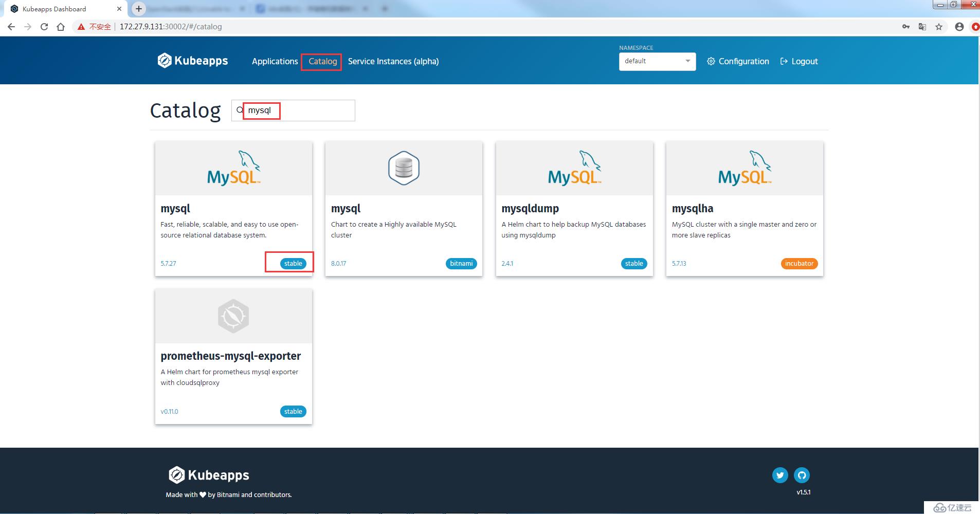Screen dimensions: 980x514
Task: Click version 5.7.27 text
Action: pyautogui.click(x=168, y=264)
